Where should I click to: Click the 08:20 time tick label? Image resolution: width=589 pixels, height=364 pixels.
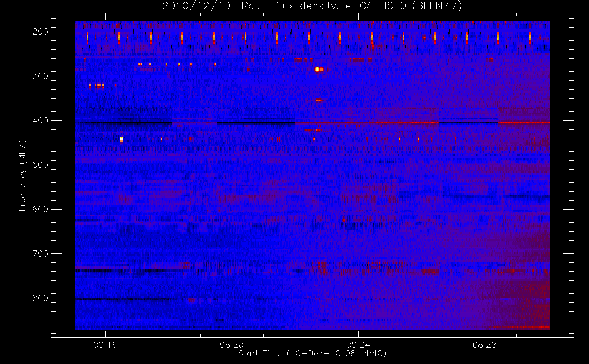pyautogui.click(x=232, y=345)
